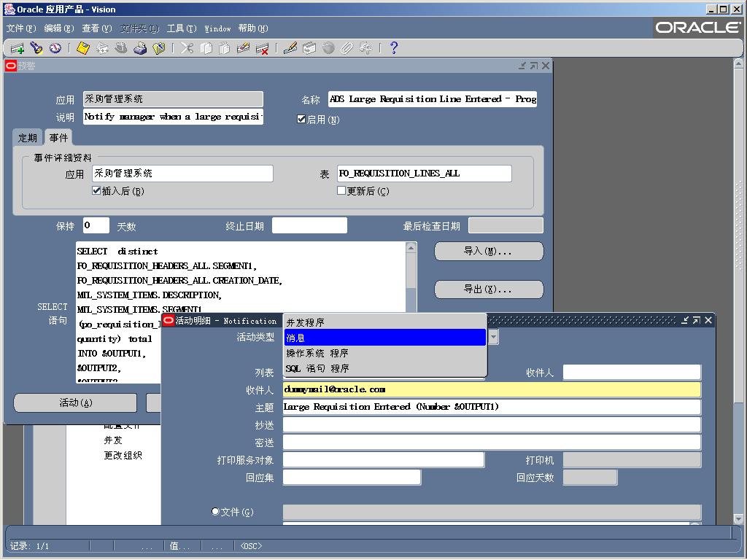Screen dimensions: 747x560
Task: Click the Oracle icon of 活动明细 window
Action: pos(169,321)
